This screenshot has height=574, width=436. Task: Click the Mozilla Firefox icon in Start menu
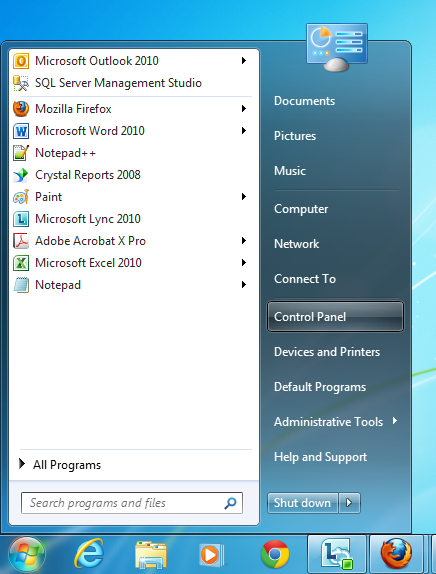pos(21,109)
